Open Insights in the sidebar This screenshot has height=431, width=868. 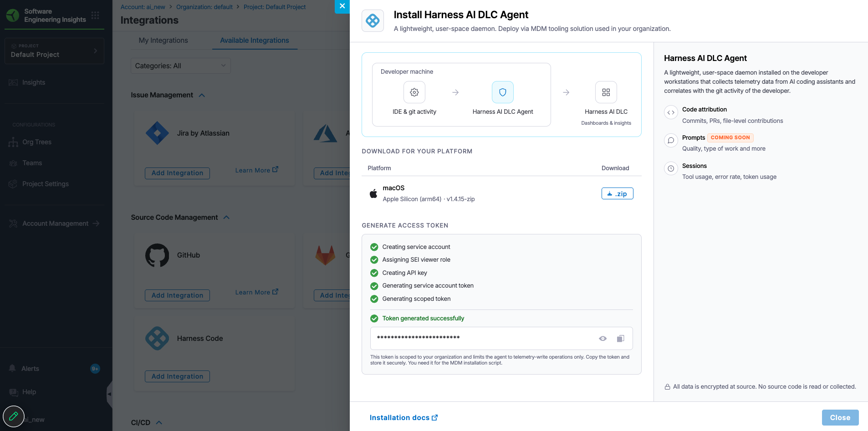tap(34, 82)
